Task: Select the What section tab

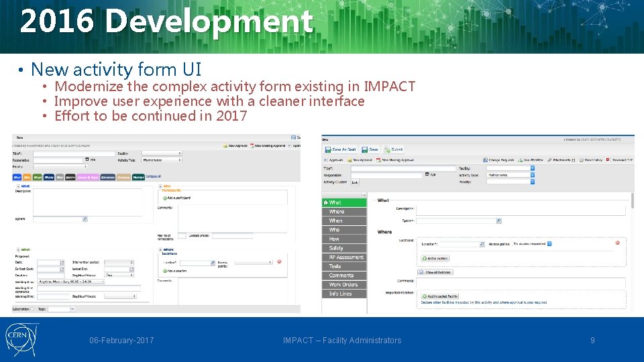Action: [x=344, y=202]
